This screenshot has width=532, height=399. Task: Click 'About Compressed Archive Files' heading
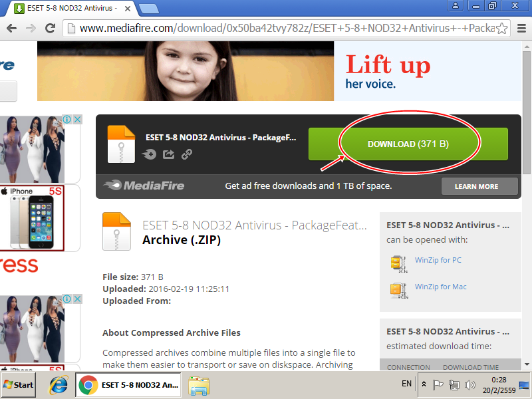click(x=172, y=333)
